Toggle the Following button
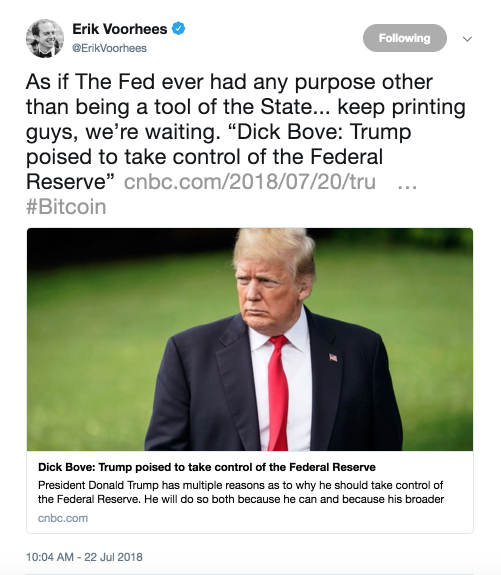 point(405,38)
